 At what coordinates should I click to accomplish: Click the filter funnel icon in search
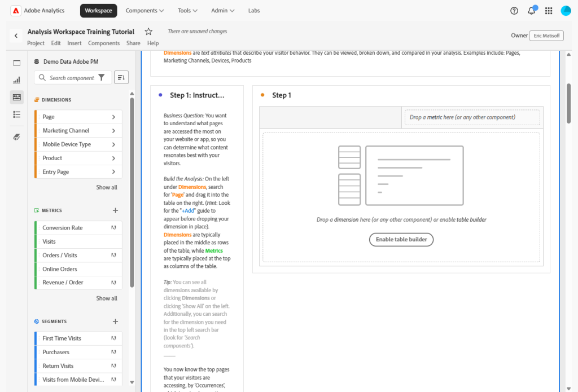[x=102, y=78]
